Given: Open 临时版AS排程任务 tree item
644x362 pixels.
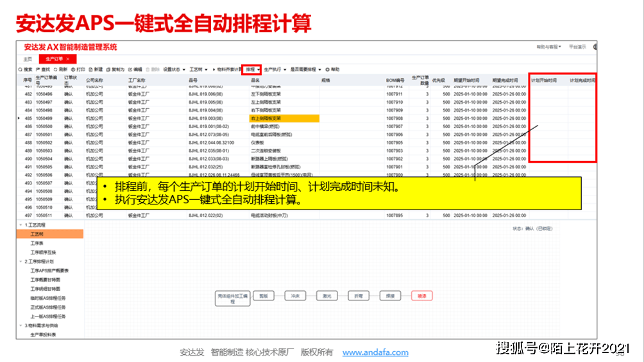Looking at the screenshot, I should point(47,299).
